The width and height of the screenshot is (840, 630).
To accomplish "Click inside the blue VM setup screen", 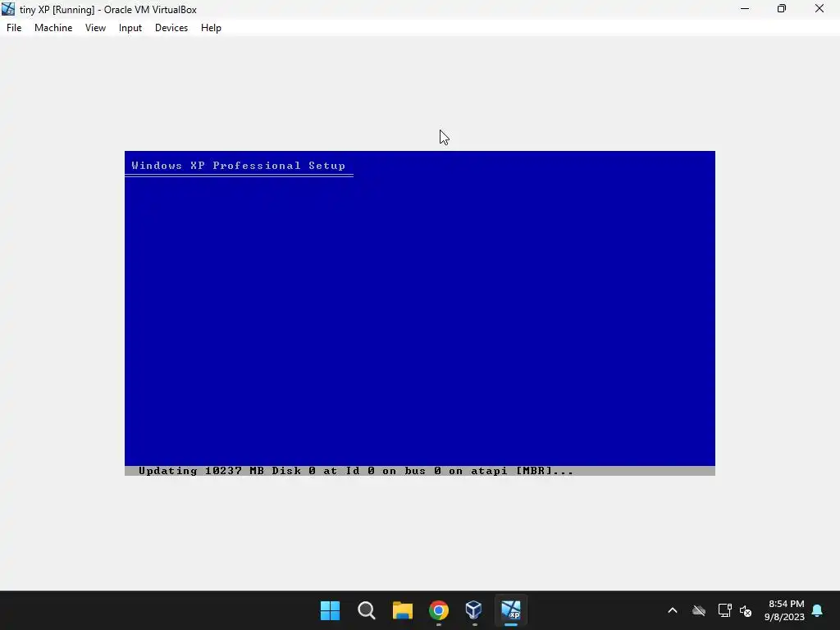I will [420, 313].
